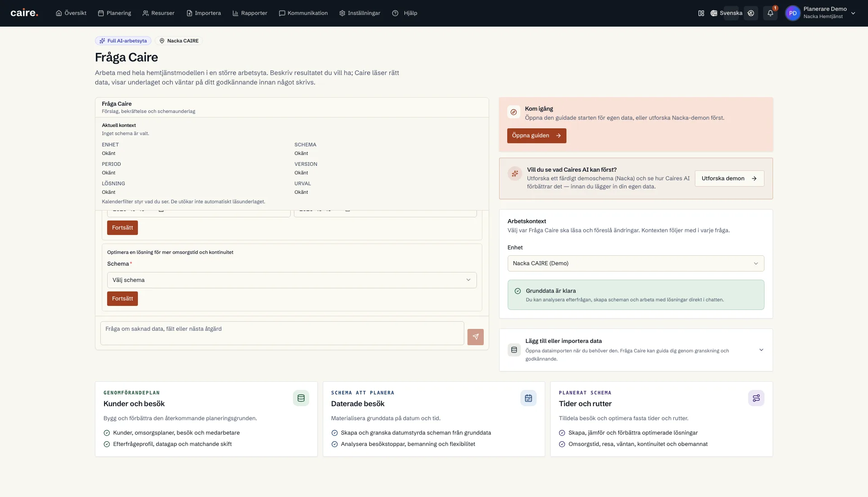Click the layout panels icon in header
868x497 pixels.
coord(701,13)
